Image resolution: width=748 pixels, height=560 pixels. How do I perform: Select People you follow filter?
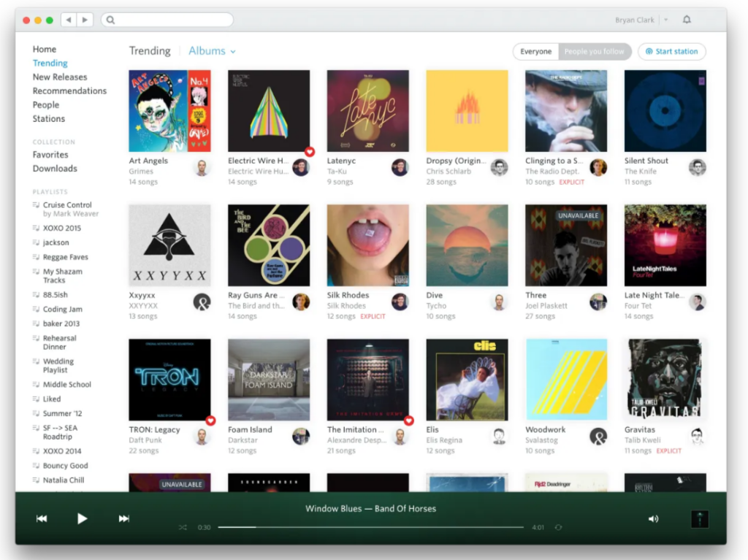point(594,52)
